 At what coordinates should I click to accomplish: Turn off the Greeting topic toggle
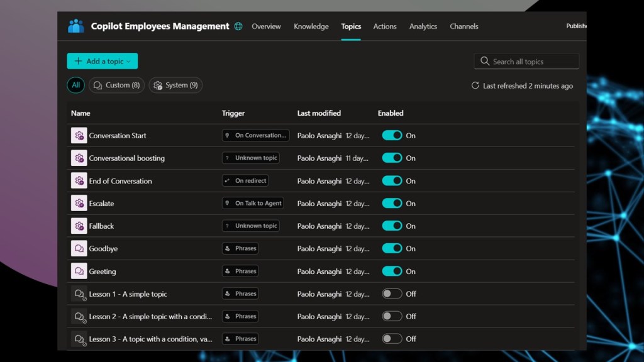392,271
